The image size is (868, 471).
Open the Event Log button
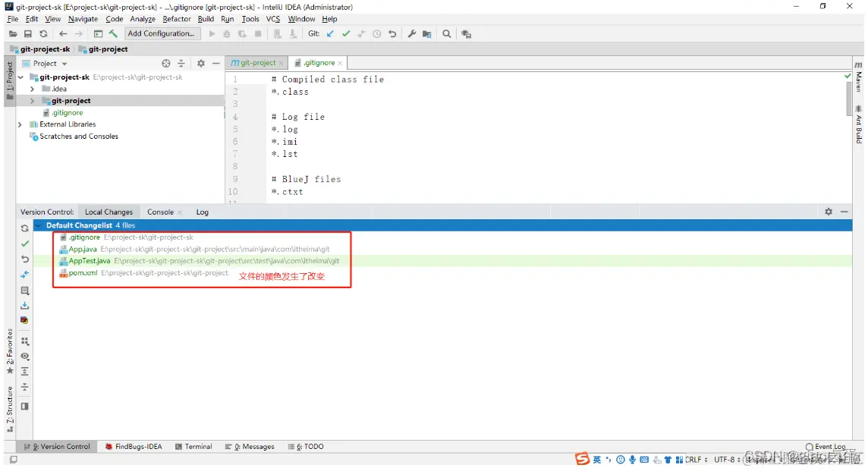coord(826,447)
